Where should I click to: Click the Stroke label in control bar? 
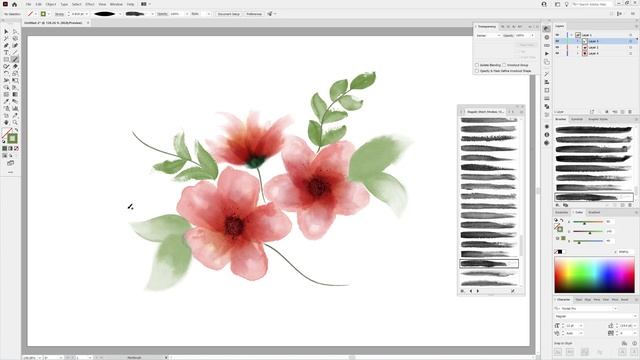(59, 14)
